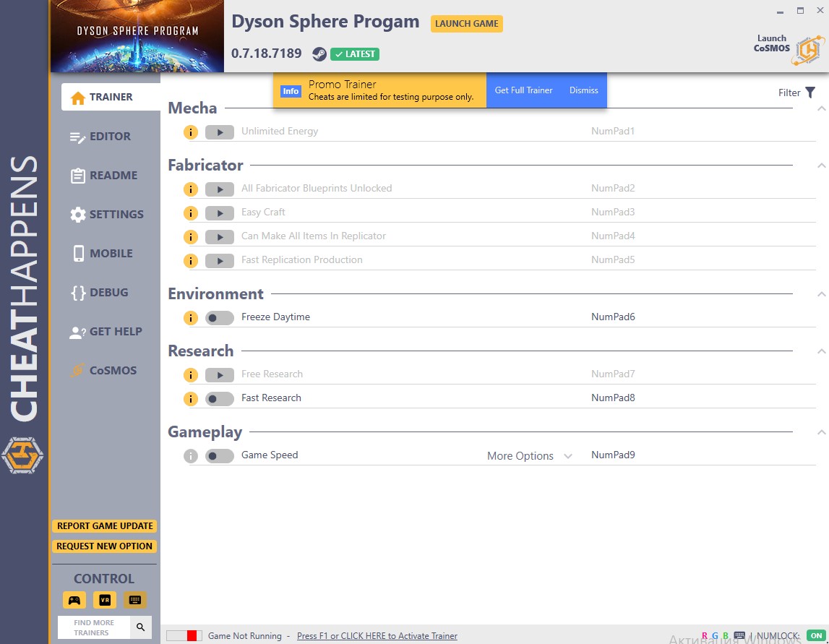Click the Freeze Daytime info icon
The height and width of the screenshot is (644, 829).
[190, 318]
